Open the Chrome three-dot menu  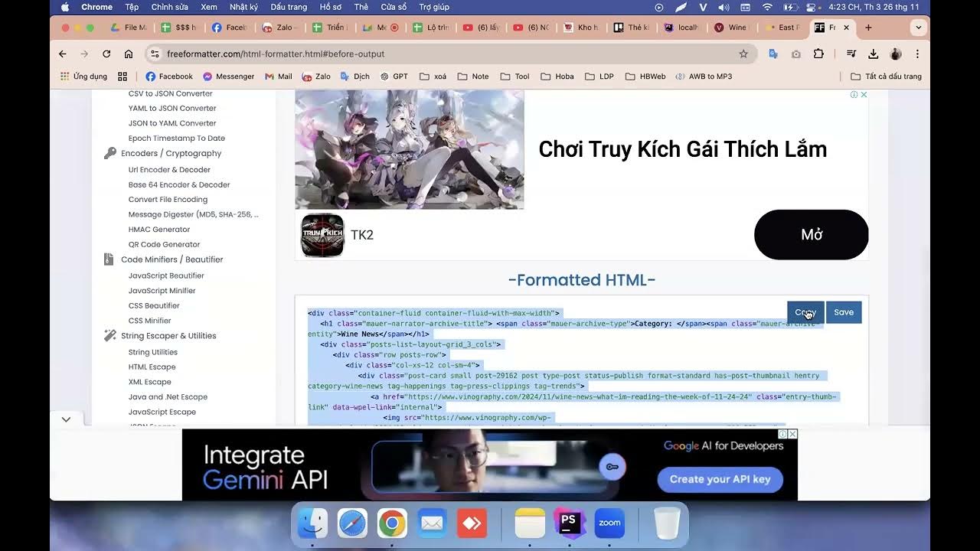[x=917, y=54]
